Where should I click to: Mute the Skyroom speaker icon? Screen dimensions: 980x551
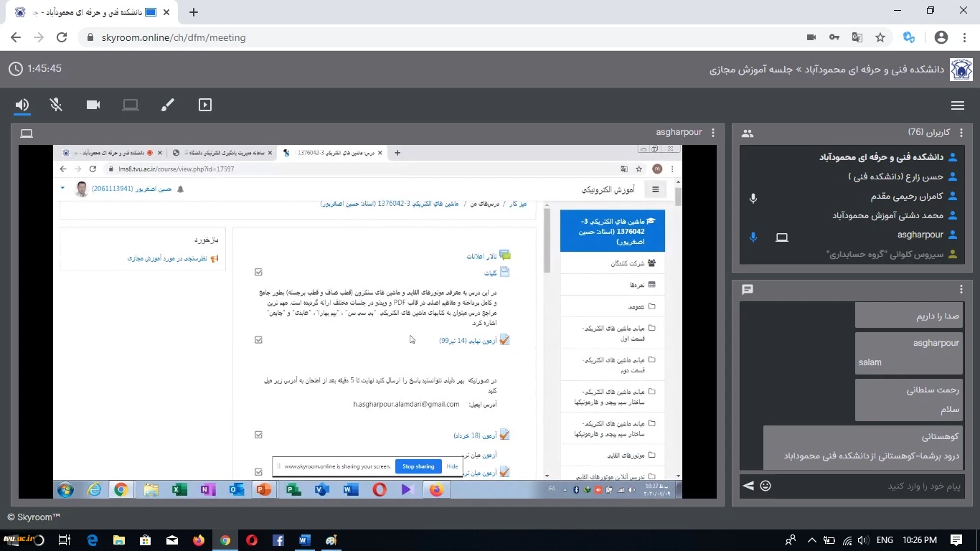[22, 105]
